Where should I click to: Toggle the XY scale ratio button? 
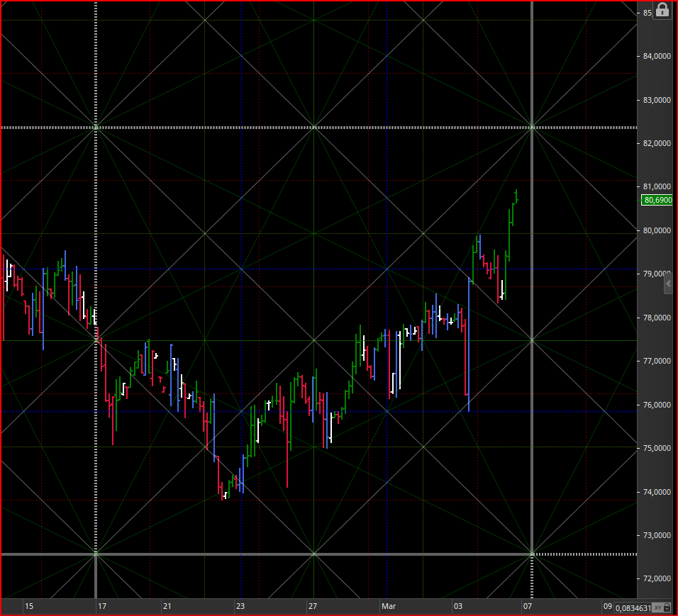click(x=657, y=607)
